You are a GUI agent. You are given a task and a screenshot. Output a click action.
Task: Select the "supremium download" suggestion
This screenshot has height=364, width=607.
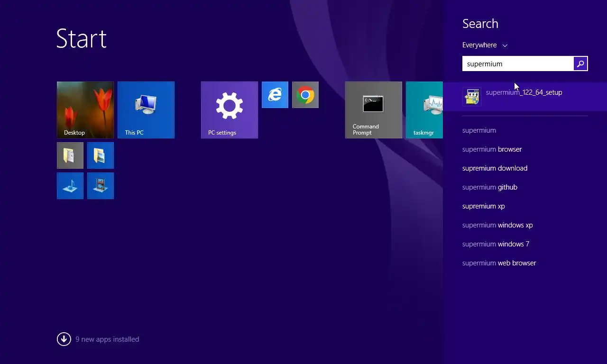tap(495, 168)
